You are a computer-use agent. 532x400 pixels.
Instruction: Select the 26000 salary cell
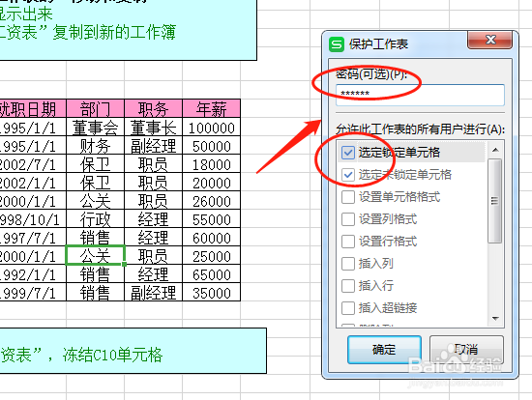point(212,200)
